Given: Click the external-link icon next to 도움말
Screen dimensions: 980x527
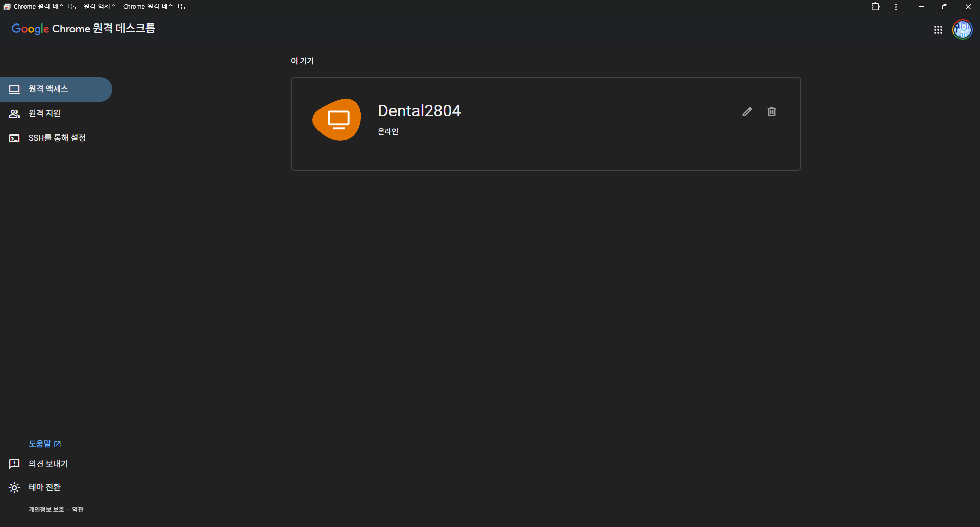Looking at the screenshot, I should (57, 444).
